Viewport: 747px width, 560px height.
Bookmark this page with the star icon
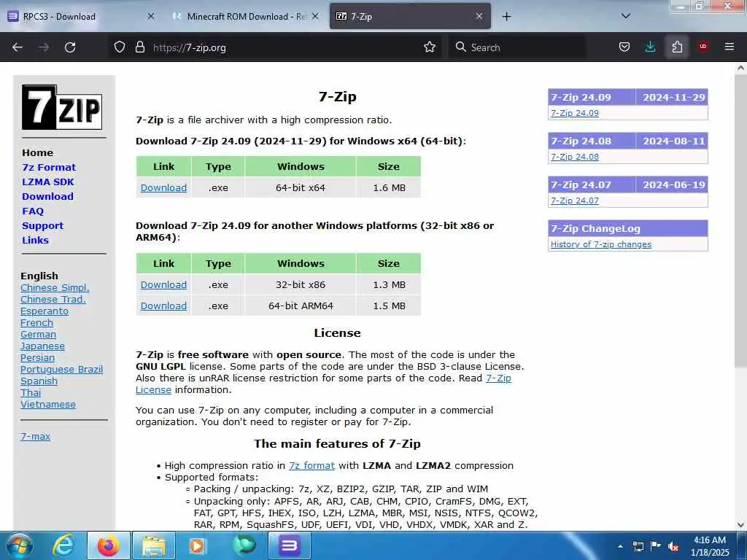[x=430, y=47]
